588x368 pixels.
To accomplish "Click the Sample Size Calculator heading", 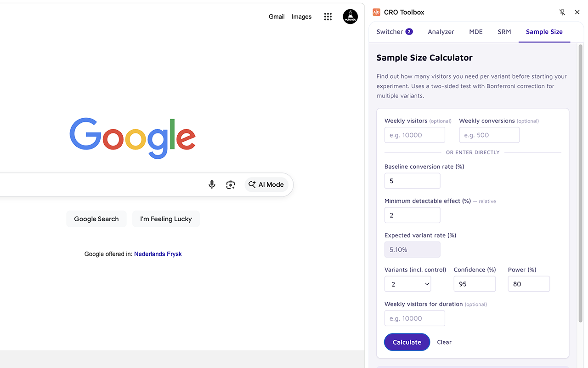I will (x=424, y=57).
